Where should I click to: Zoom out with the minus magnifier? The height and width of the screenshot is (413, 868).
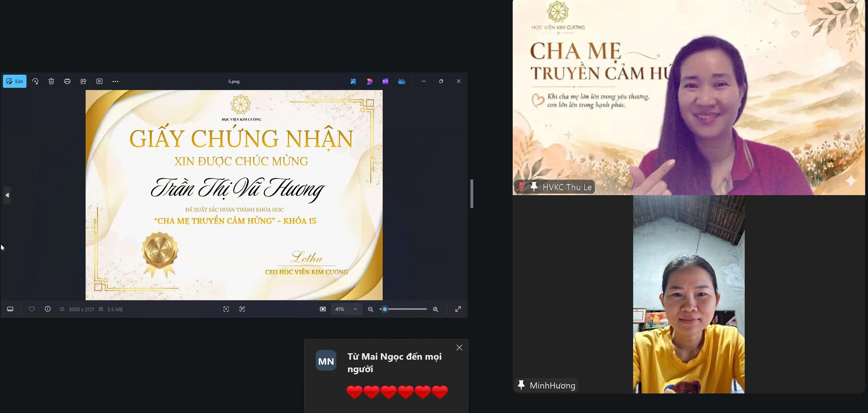[371, 309]
